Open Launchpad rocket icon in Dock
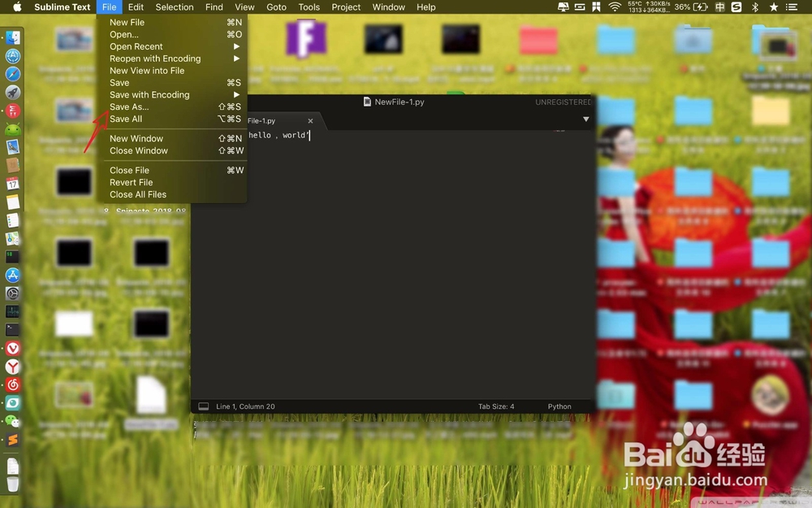Viewport: 812px width, 508px height. [12, 93]
